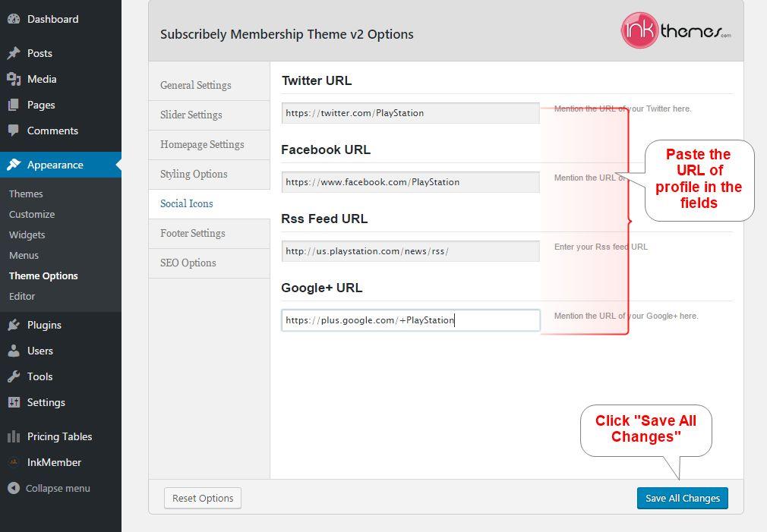767x532 pixels.
Task: Open the Tools menu label
Action: click(39, 376)
